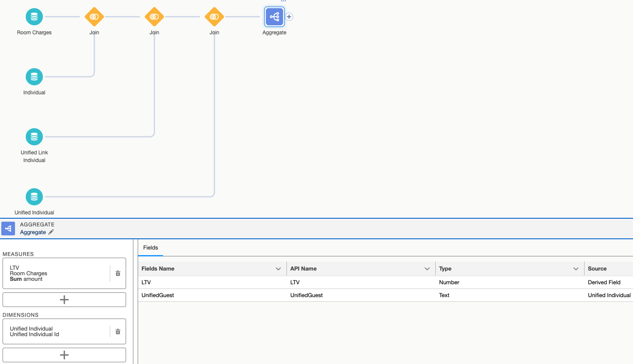Expand the API Name column menu

(x=427, y=269)
